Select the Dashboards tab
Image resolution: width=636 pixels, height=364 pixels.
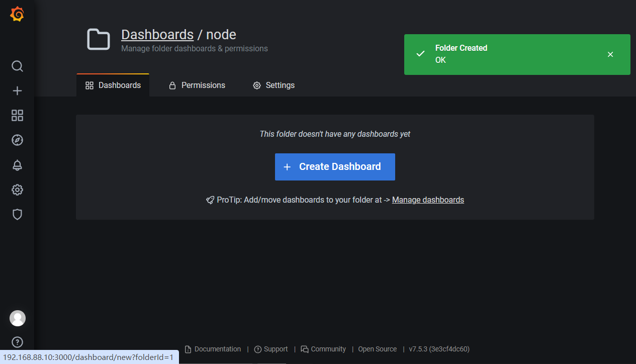pos(113,85)
